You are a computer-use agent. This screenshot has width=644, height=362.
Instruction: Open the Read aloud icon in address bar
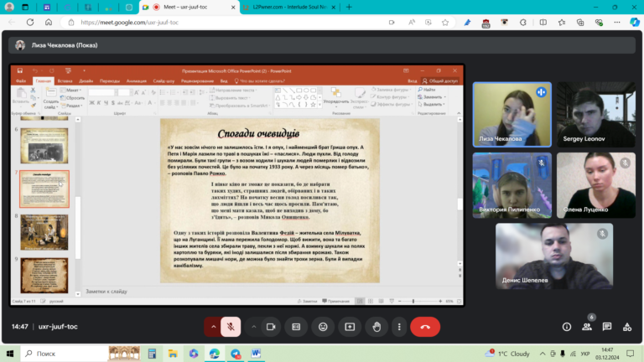coord(411,22)
